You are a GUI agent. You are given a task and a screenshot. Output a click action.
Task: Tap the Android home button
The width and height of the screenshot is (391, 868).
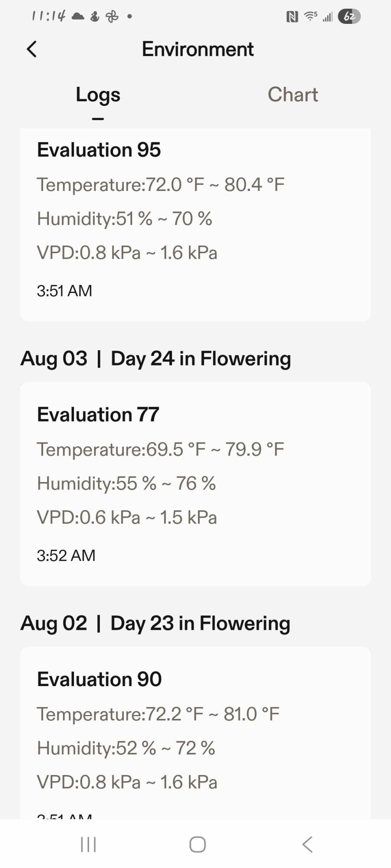coord(197,845)
